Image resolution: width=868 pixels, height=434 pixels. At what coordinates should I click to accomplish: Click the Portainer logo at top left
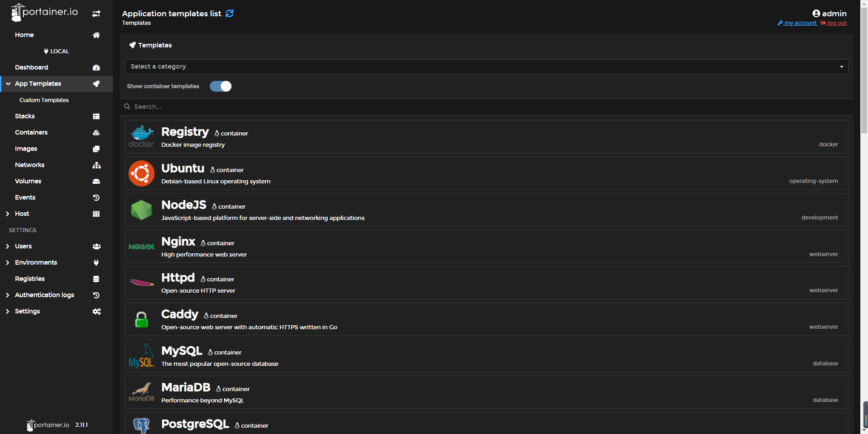(x=44, y=13)
